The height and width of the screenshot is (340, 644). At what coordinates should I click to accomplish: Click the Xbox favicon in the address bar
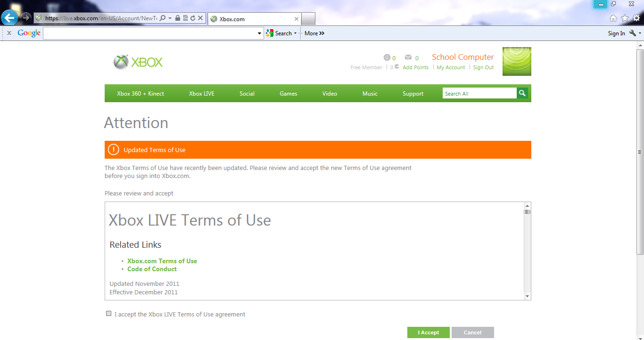coord(39,18)
